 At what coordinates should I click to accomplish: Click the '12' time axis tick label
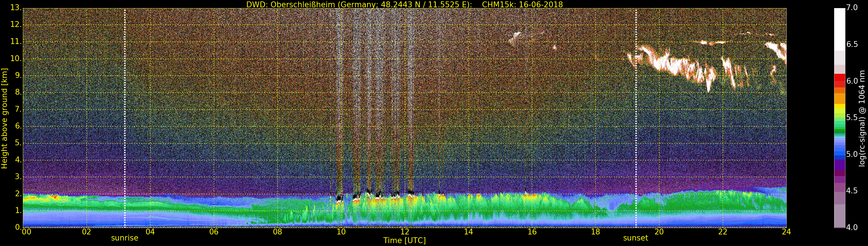click(405, 232)
